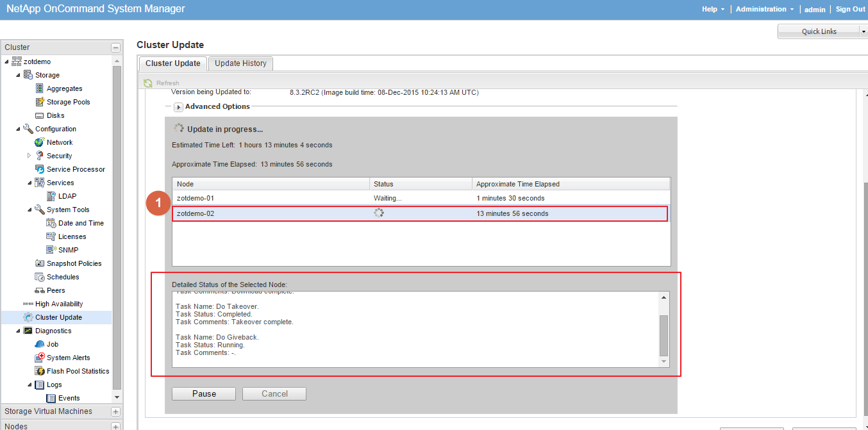Click the navigation tree scroll up arrow
The image size is (868, 430).
click(x=117, y=61)
